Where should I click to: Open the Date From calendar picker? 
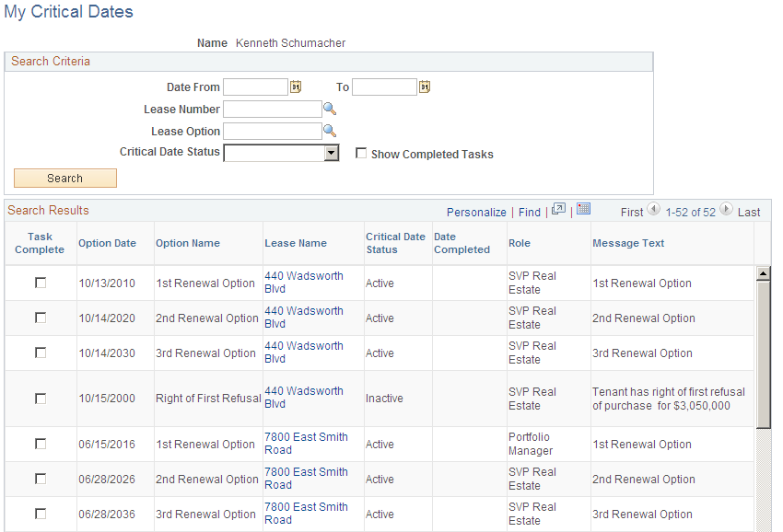coord(296,87)
